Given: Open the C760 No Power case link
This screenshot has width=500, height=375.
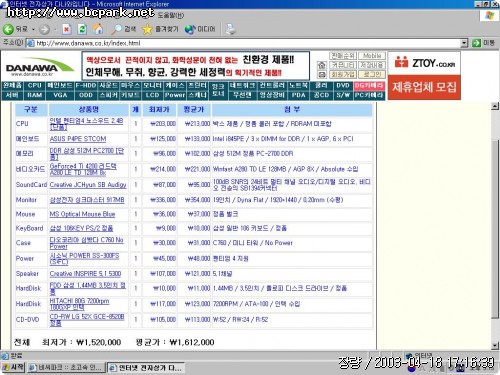Looking at the screenshot, I should pyautogui.click(x=86, y=243).
